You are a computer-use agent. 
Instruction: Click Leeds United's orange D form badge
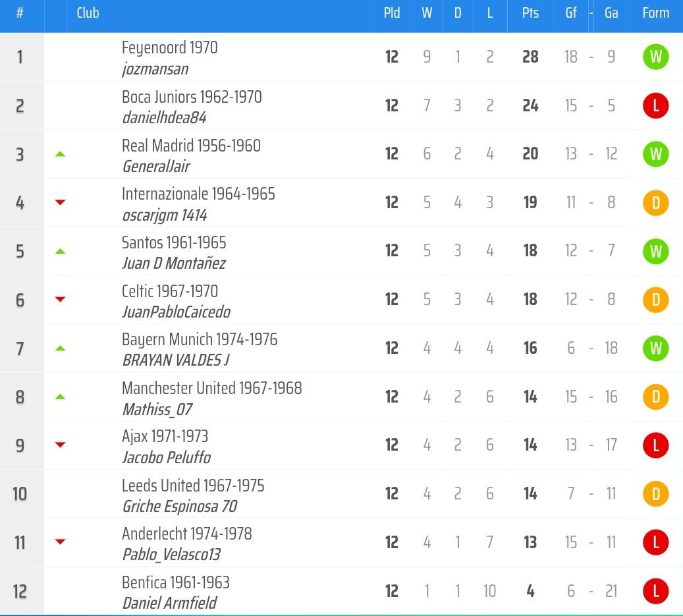tap(655, 493)
